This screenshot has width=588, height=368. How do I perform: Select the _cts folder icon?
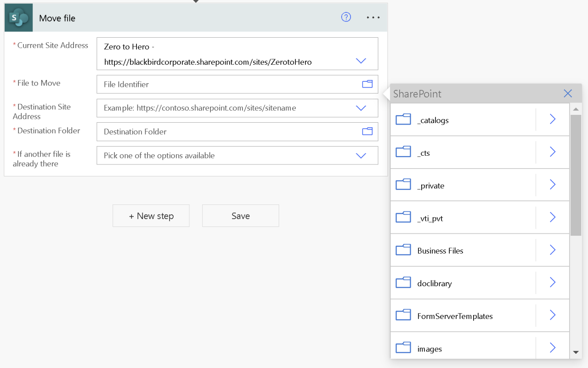click(x=403, y=152)
